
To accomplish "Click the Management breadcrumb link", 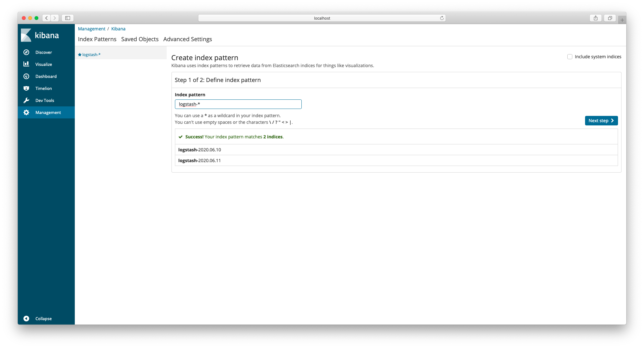I will click(92, 29).
